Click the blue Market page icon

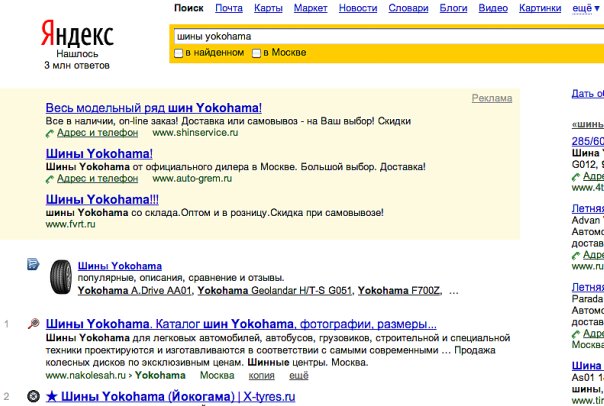(33, 264)
